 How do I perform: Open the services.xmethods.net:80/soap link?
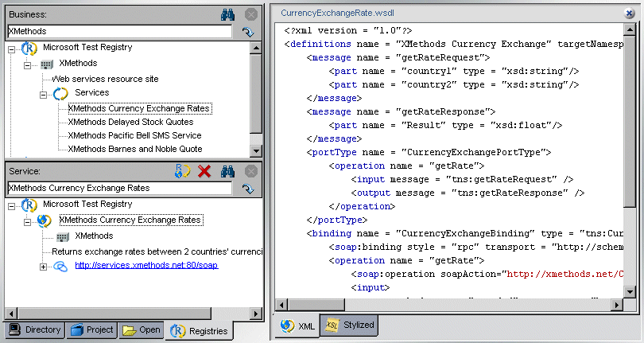tap(146, 265)
